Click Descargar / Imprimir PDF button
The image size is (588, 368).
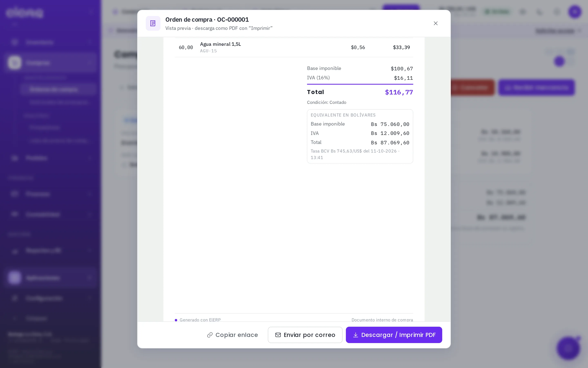pyautogui.click(x=394, y=335)
